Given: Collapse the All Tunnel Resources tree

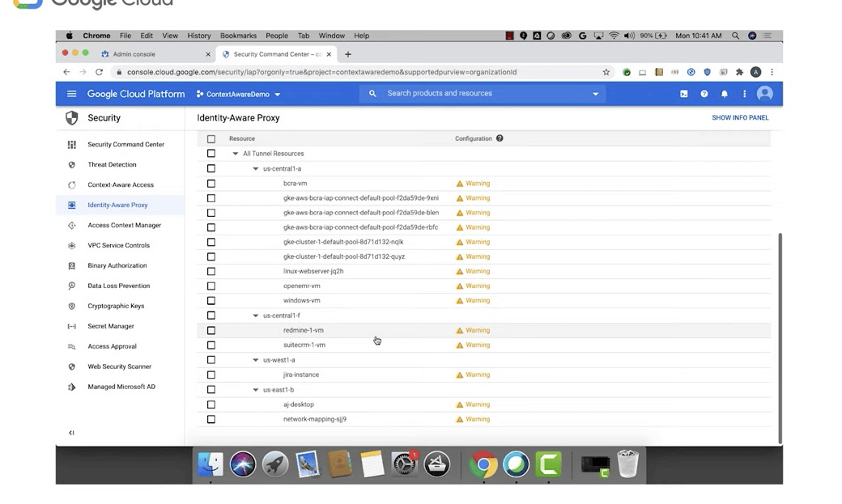Looking at the screenshot, I should click(236, 154).
